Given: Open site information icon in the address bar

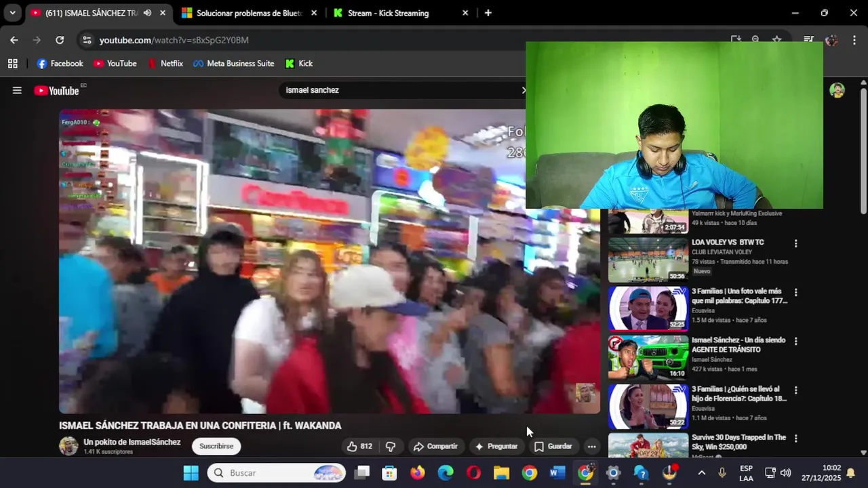Looking at the screenshot, I should [x=87, y=40].
